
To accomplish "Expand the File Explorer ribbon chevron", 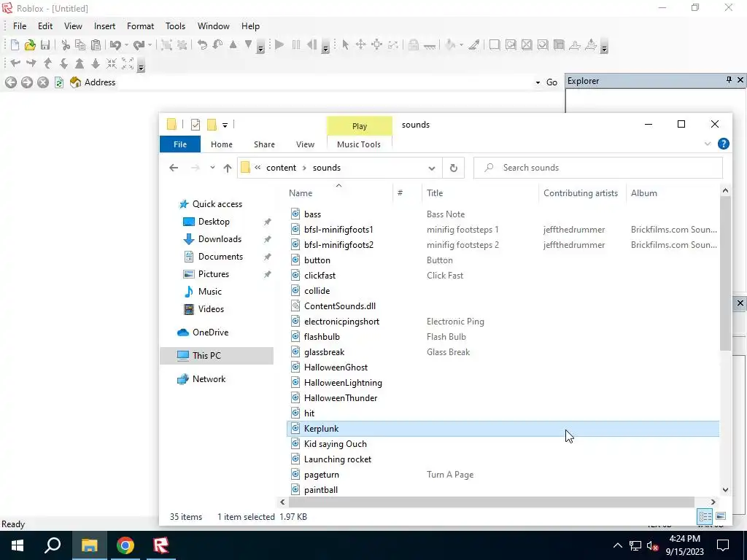I will click(708, 144).
